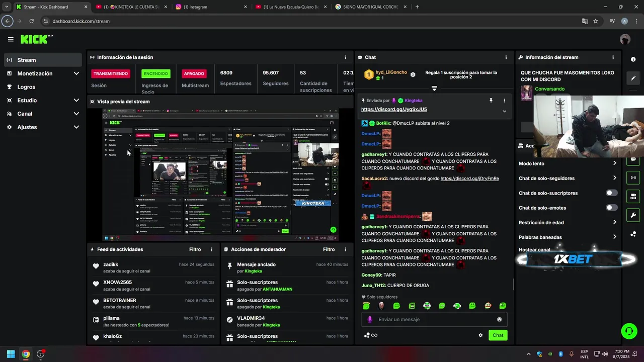The height and width of the screenshot is (362, 644).
Task: Open the Información de la sesión options menu
Action: coord(345,57)
